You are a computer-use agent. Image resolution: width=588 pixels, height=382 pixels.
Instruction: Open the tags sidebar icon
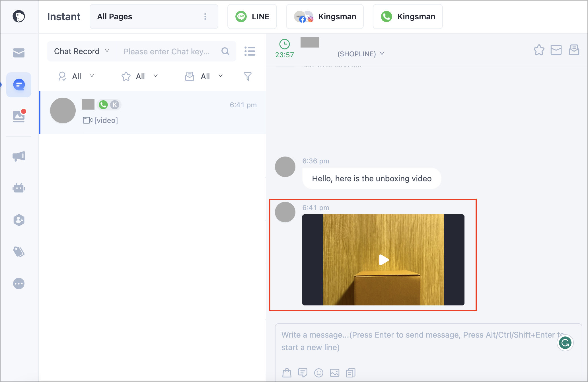click(x=19, y=252)
